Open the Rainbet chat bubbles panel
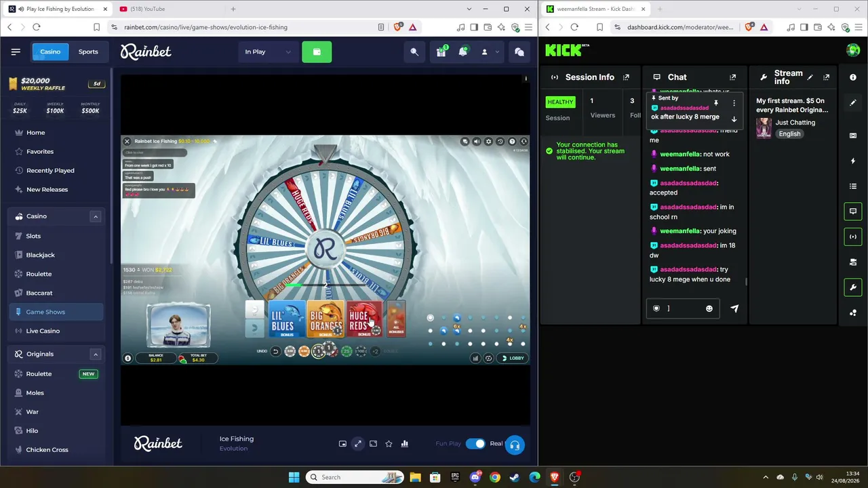 click(519, 52)
